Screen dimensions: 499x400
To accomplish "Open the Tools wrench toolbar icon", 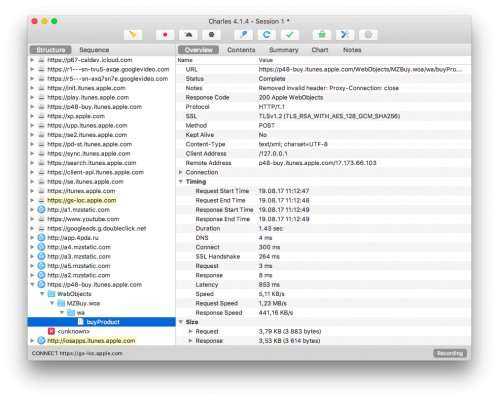I will pos(345,35).
